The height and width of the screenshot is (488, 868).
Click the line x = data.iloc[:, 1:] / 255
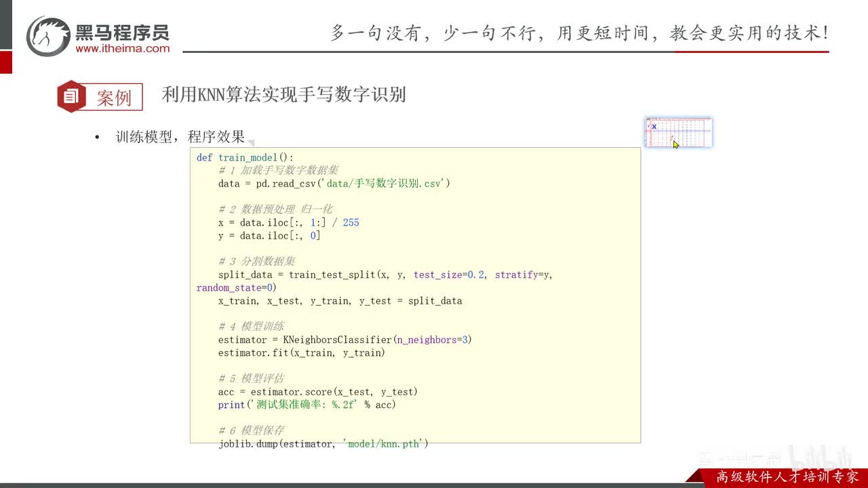289,222
